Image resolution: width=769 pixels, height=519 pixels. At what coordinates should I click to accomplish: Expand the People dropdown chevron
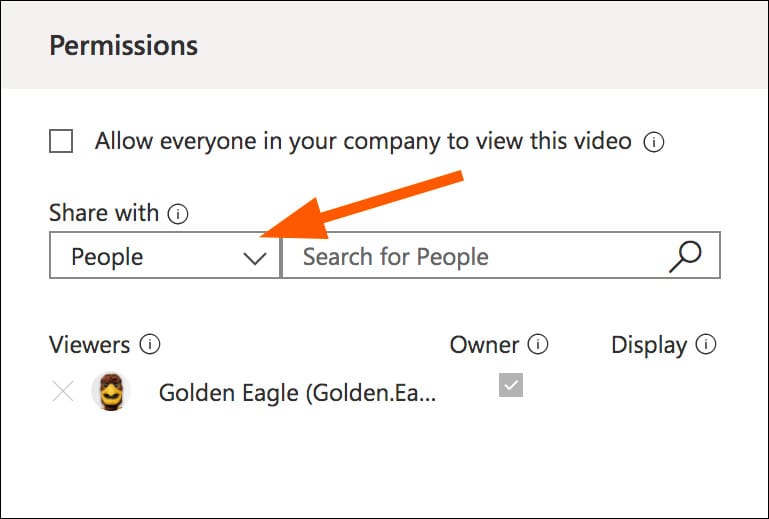pos(256,258)
